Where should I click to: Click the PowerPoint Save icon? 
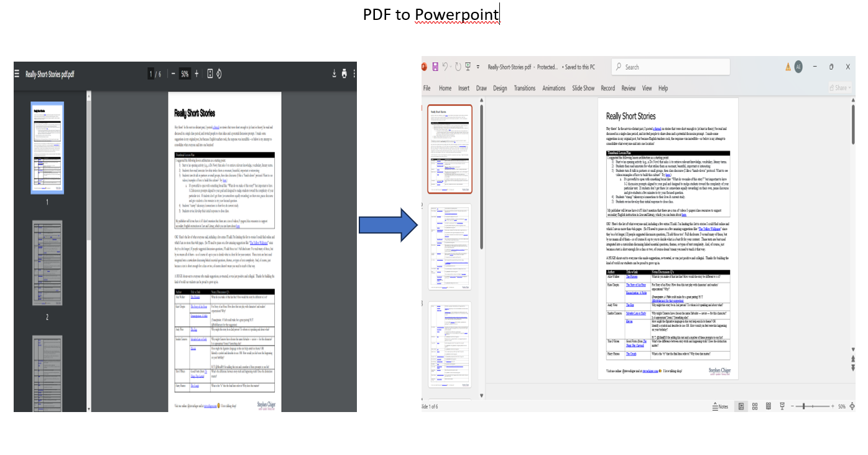click(435, 67)
